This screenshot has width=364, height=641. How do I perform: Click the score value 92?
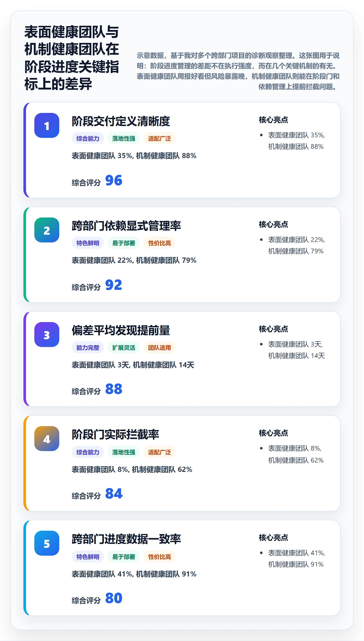pos(114,285)
